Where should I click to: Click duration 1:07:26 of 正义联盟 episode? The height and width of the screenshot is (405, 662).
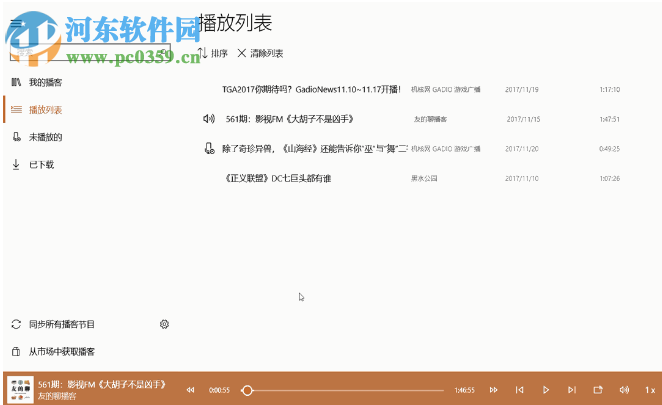[x=610, y=178]
